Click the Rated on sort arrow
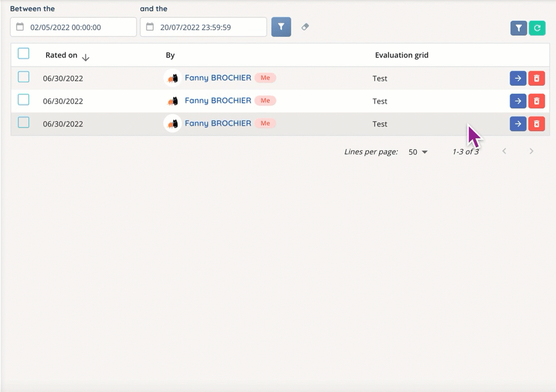Screen dimensions: 556x392 86,57
